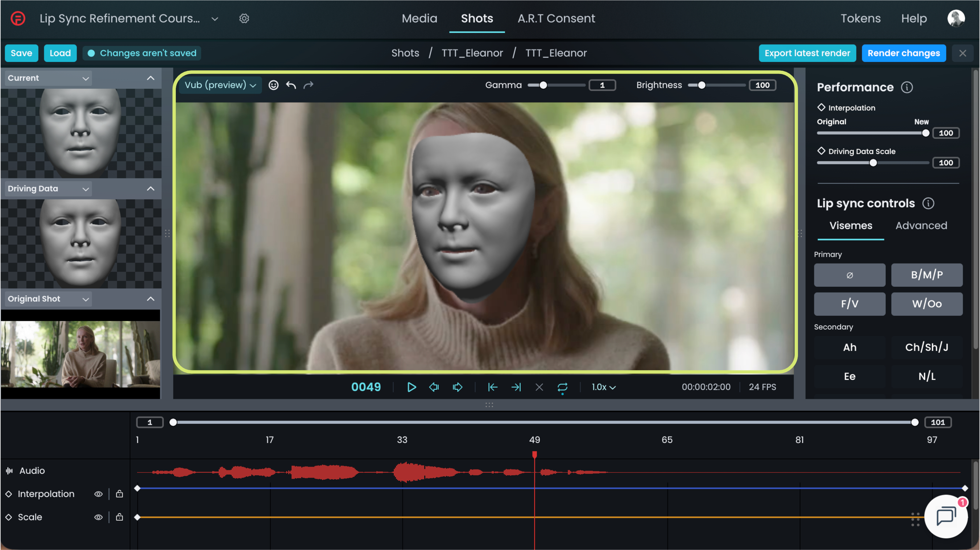
Task: Step forward one frame
Action: click(458, 387)
